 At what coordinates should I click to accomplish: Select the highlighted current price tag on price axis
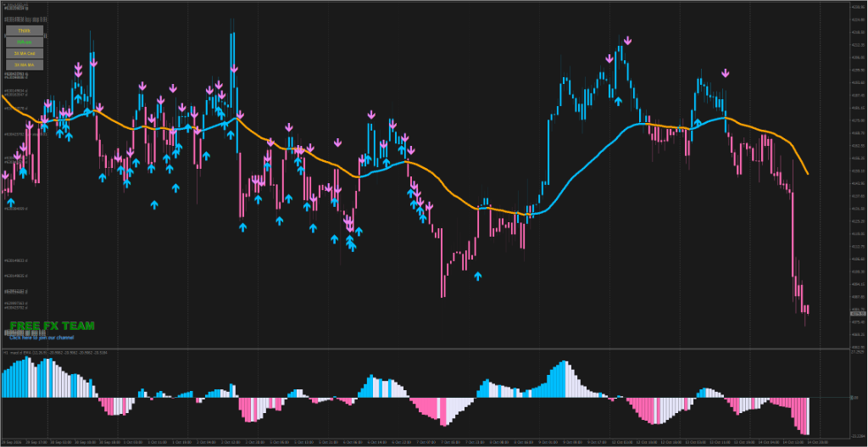(x=857, y=314)
